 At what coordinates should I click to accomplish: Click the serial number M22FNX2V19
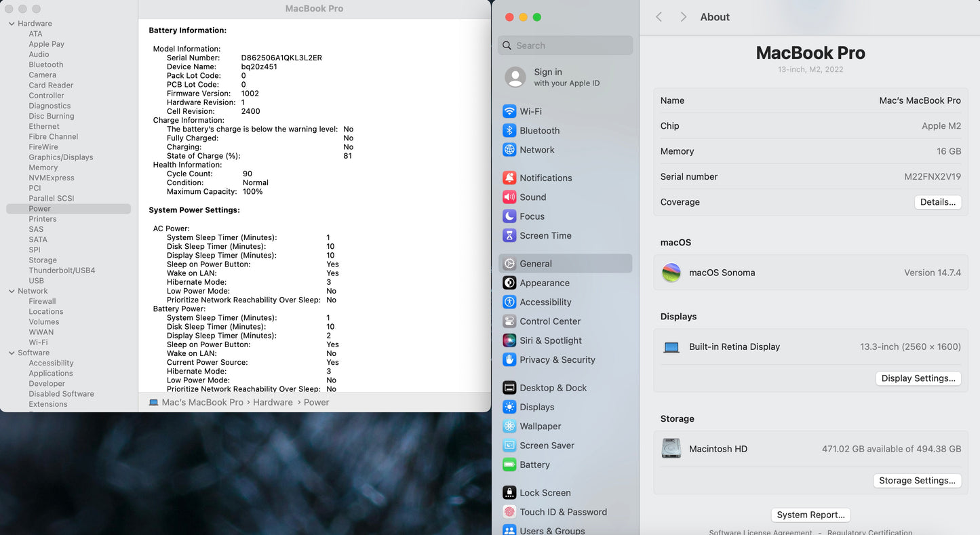pos(933,176)
